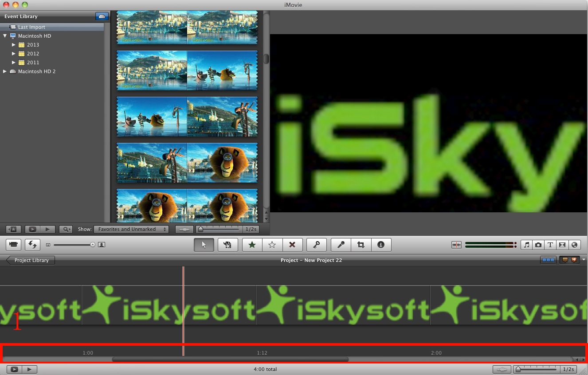Play project from beginning in bottom bar
The width and height of the screenshot is (588, 375).
tap(29, 369)
